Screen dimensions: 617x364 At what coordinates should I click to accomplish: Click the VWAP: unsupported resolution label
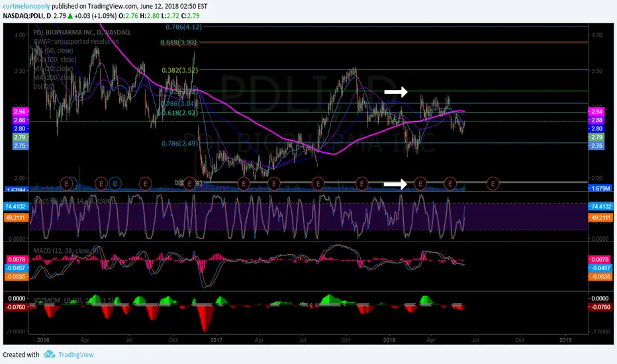76,41
